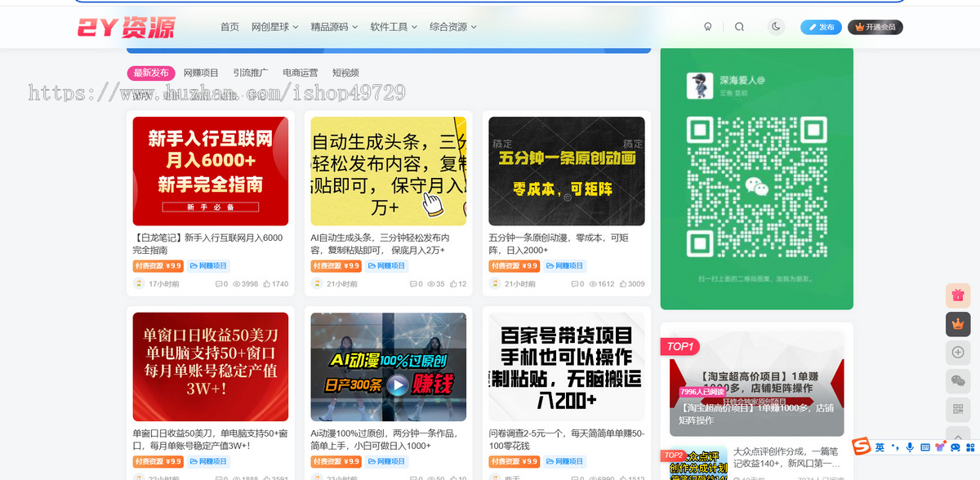Open 五分钟一条原创动漫 article title
This screenshot has height=480, width=980.
[x=559, y=243]
